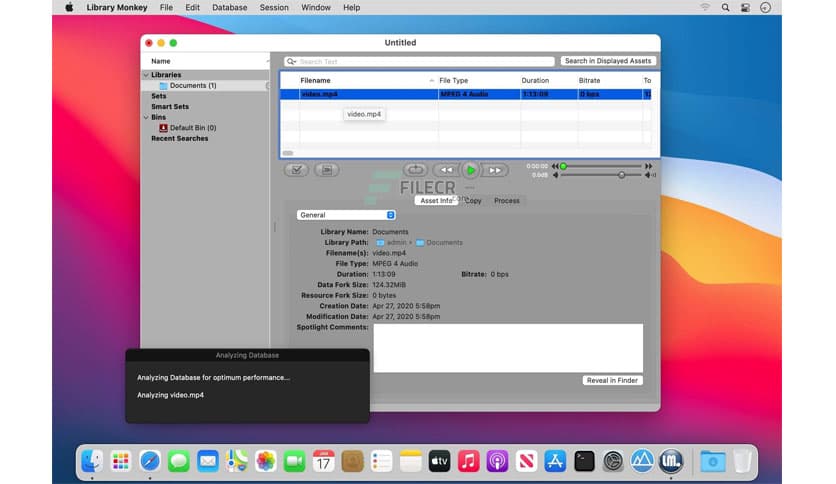Click the Wi-Fi status icon

705,7
